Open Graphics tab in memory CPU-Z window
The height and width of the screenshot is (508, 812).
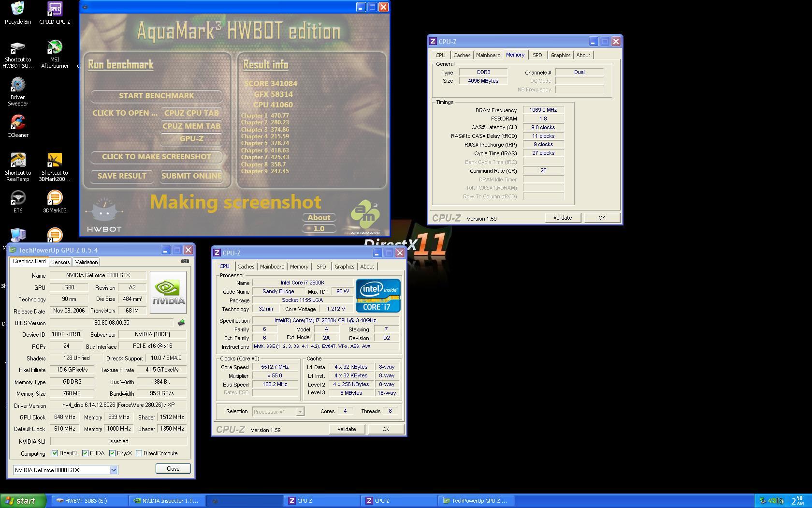(x=561, y=55)
